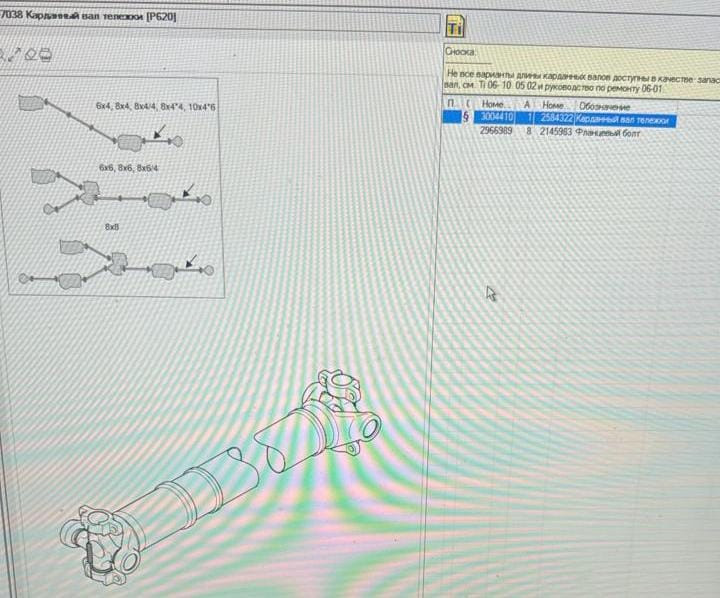Click the diagonal double-arrow fit icon
The height and width of the screenshot is (598, 720).
click(15, 54)
